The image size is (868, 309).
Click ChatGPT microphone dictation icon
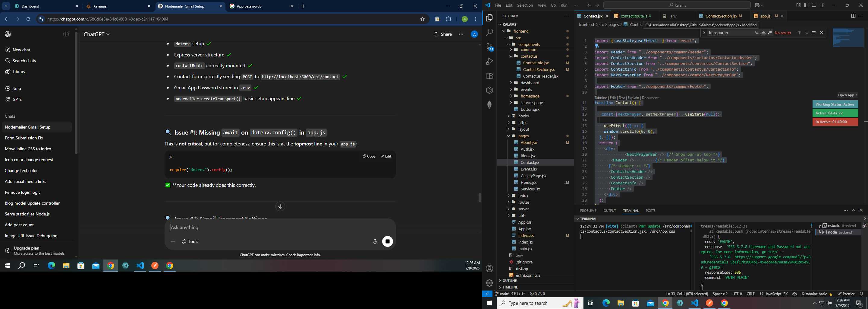tap(374, 241)
